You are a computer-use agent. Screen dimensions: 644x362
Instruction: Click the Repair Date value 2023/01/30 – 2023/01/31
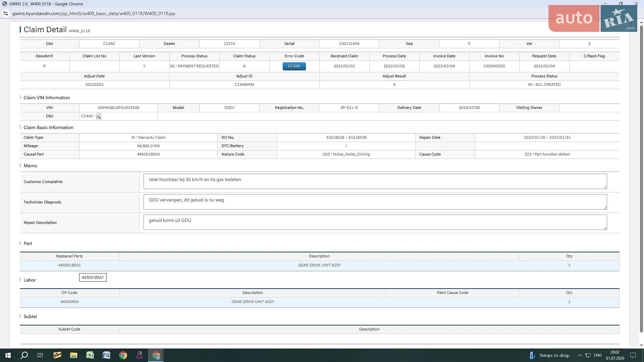point(547,138)
